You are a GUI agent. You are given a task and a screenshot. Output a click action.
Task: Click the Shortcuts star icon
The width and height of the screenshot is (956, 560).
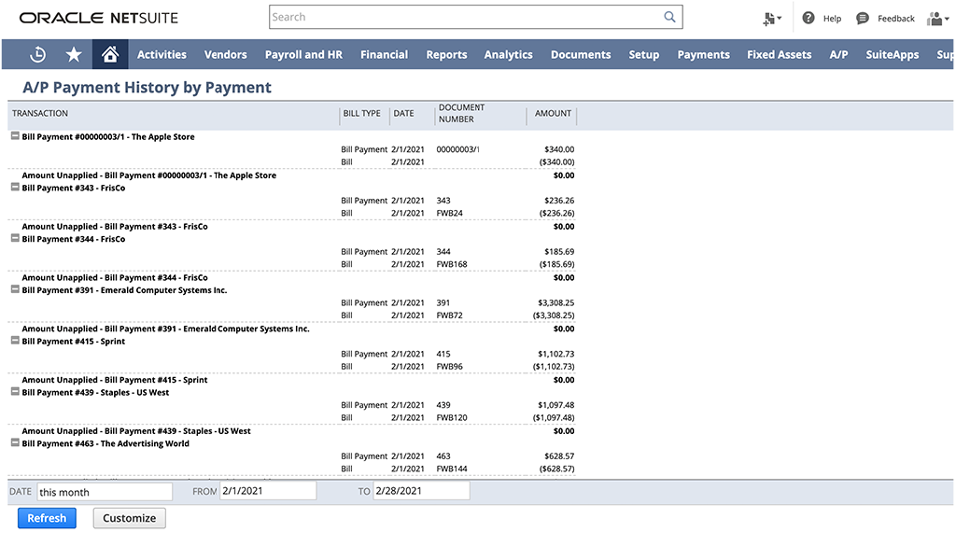tap(74, 54)
